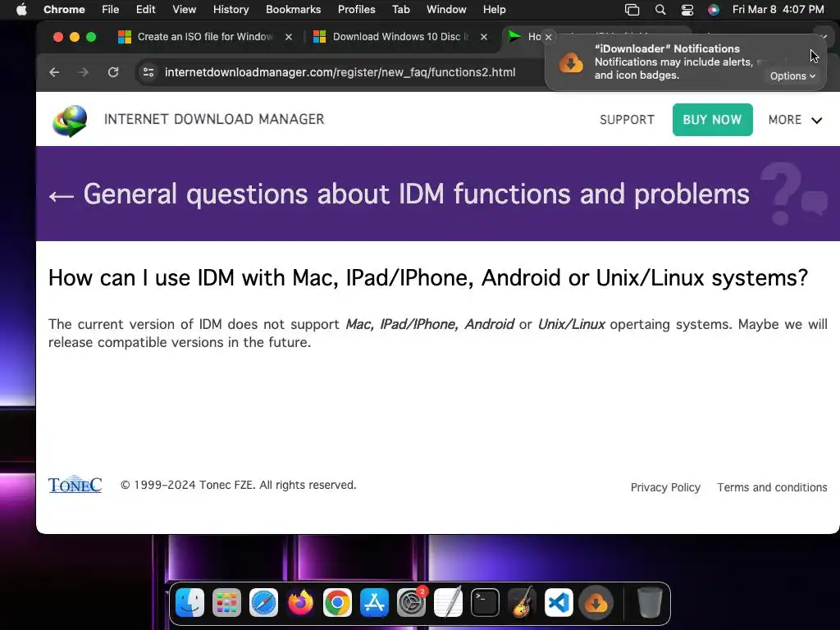Screen dimensions: 840x630
Task: Open the Bookmarks menu
Action: click(x=293, y=10)
